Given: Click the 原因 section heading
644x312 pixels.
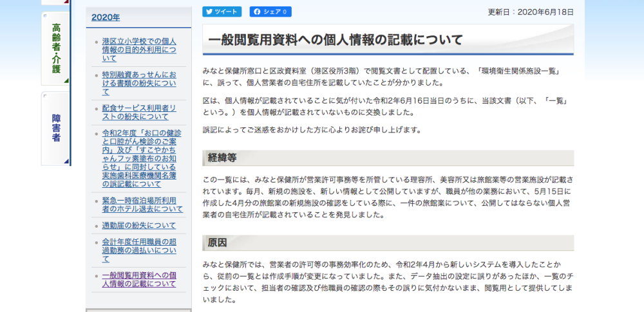Looking at the screenshot, I should tap(217, 243).
